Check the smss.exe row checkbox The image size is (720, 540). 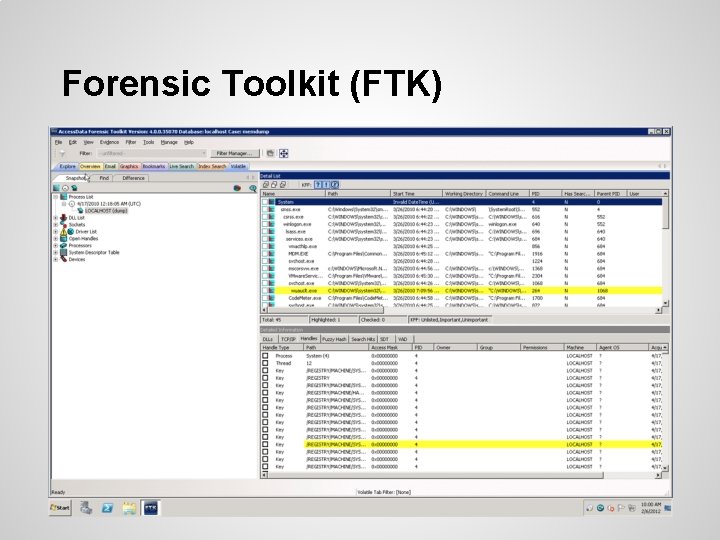pos(265,209)
